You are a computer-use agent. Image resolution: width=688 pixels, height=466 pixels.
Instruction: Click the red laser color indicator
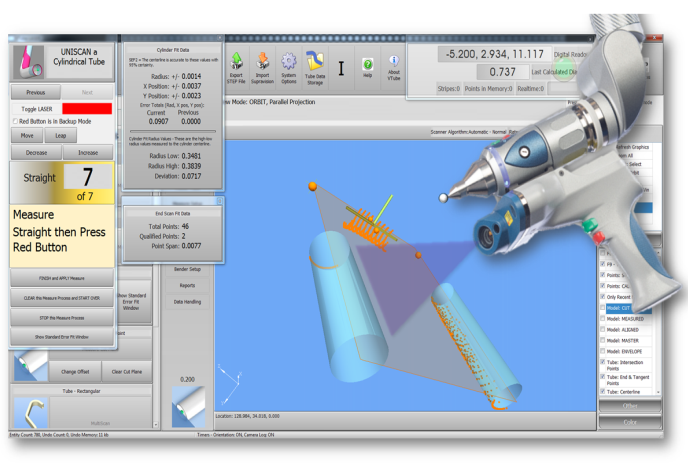pyautogui.click(x=86, y=107)
